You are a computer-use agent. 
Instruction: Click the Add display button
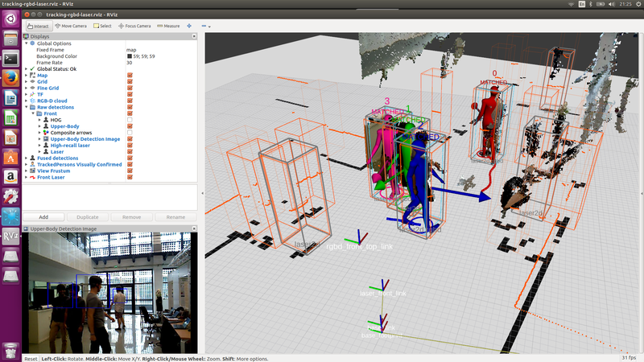(x=43, y=217)
